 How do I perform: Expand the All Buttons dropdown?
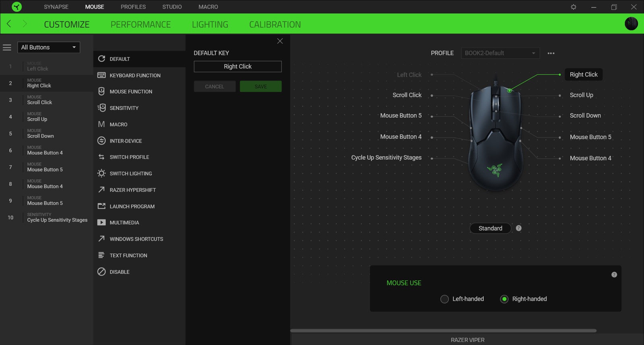coord(49,48)
